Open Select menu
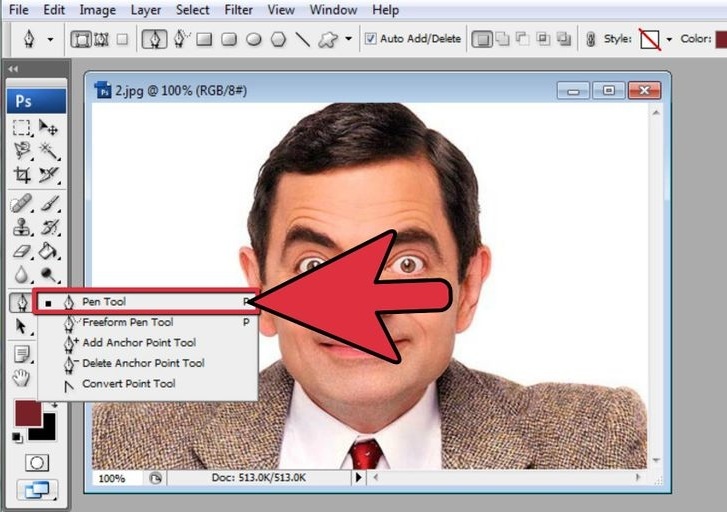This screenshot has height=512, width=727. (192, 10)
